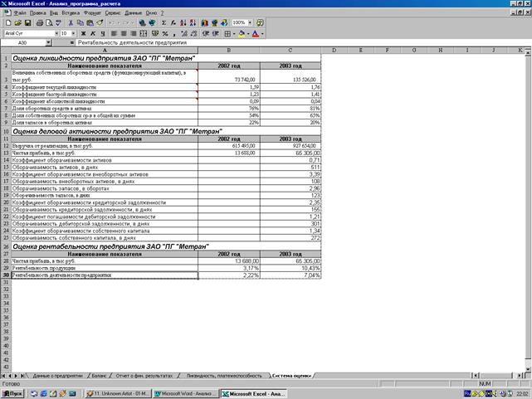Toggle center alignment
Screen dimensions: 532x399
click(x=124, y=33)
